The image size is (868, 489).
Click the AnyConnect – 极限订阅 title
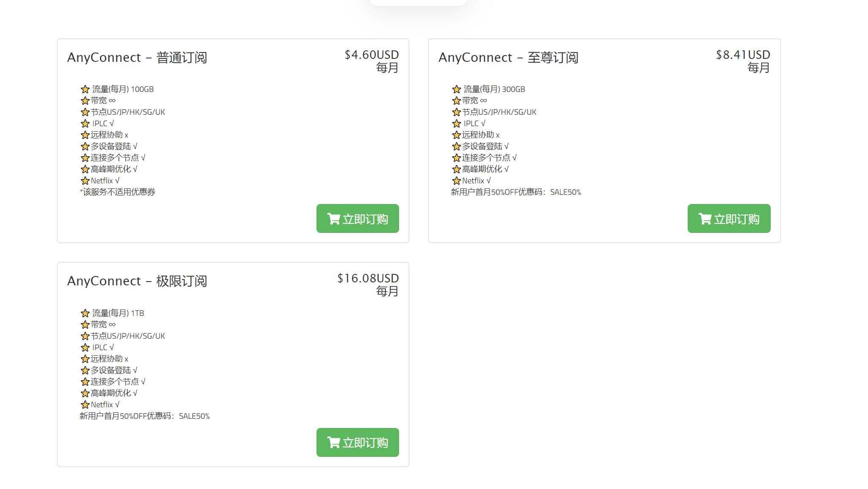(138, 281)
